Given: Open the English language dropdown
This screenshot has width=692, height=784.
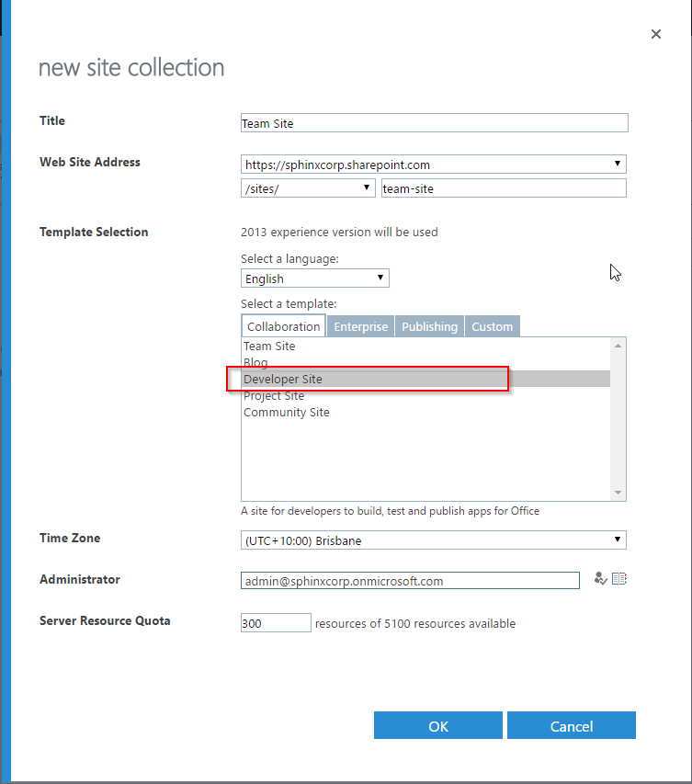Looking at the screenshot, I should (x=315, y=278).
